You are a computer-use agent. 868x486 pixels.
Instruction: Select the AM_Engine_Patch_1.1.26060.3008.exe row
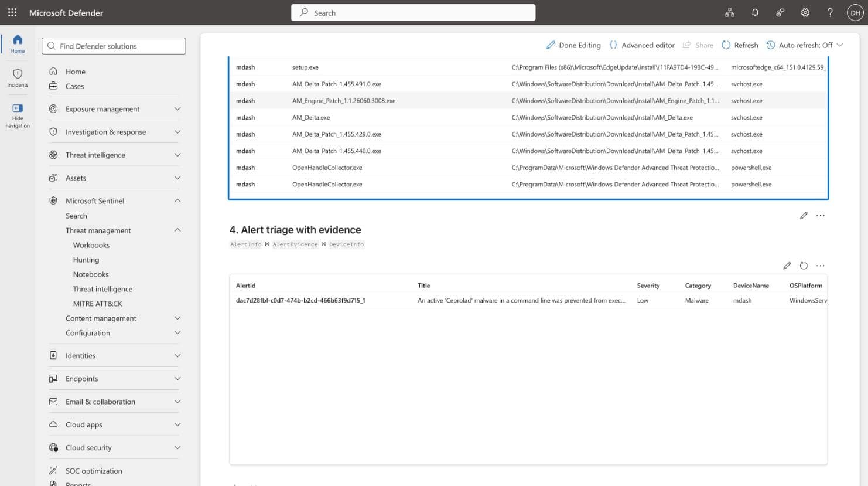528,101
